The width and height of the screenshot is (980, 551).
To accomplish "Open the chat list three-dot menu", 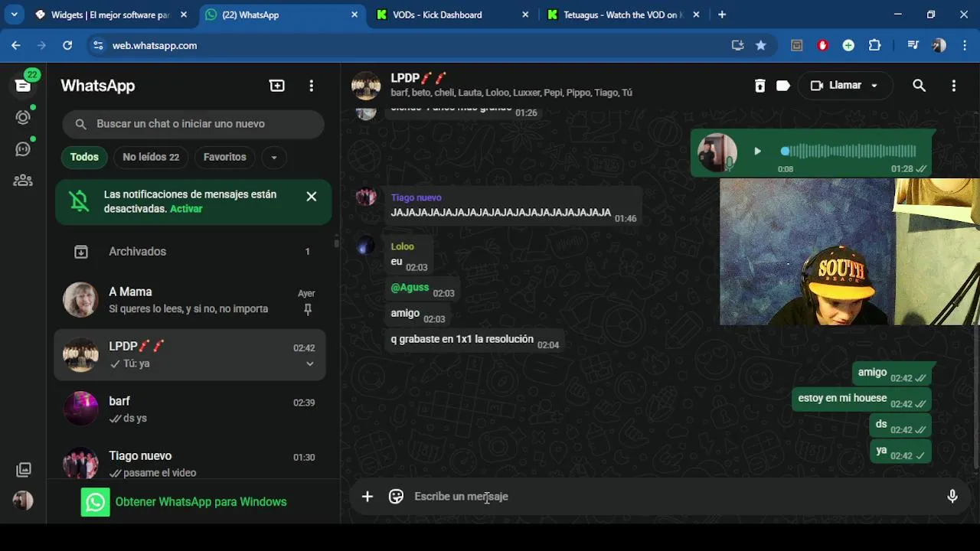I will point(311,86).
